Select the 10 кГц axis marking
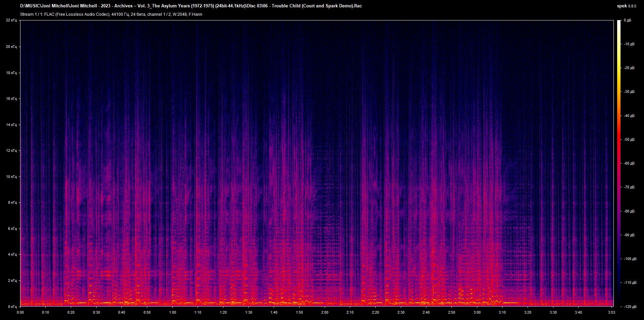644x320 pixels. click(12, 177)
